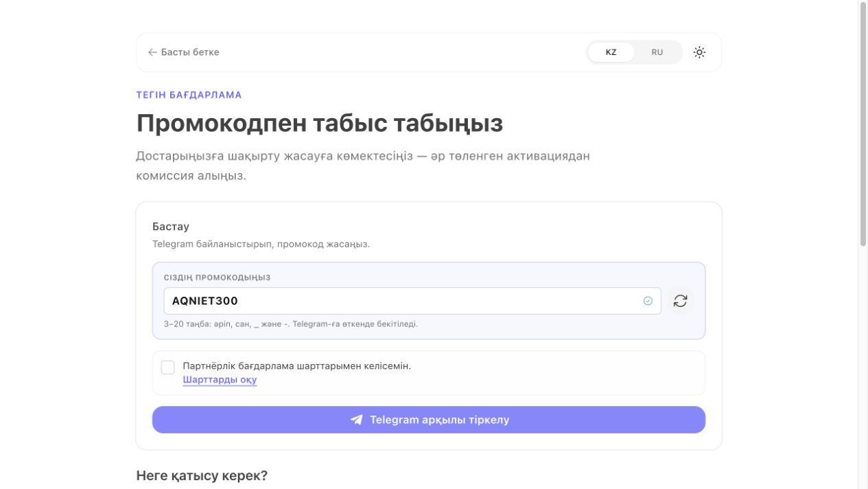The image size is (868, 489).
Task: Click the promo code field AQNIET300
Action: pyautogui.click(x=412, y=301)
